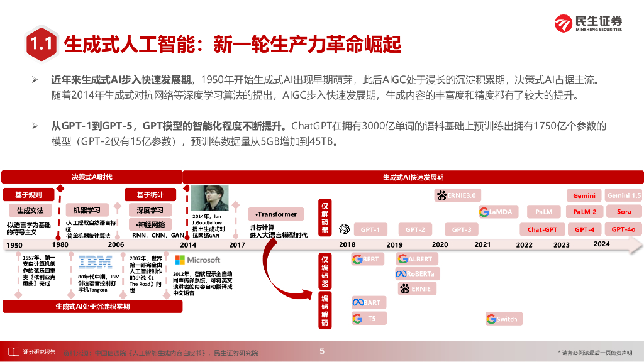Select the GPT-3 box
The height and width of the screenshot is (362, 644).
(462, 229)
